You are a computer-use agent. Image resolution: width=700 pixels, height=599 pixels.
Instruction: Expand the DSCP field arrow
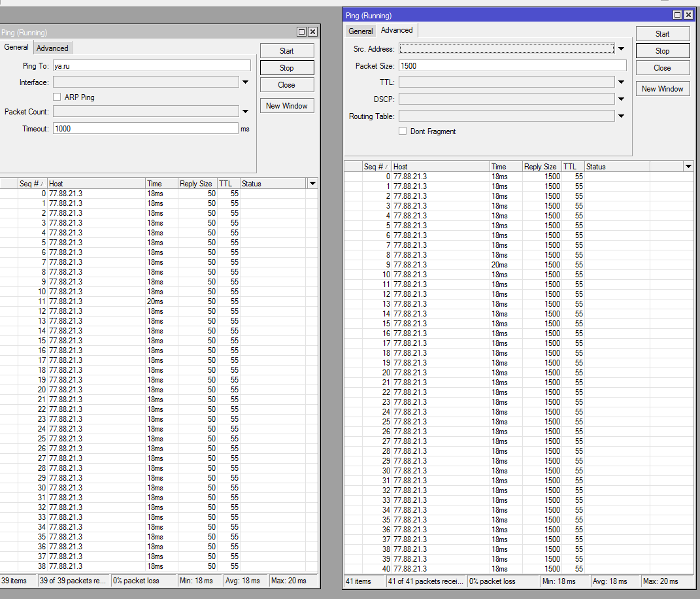(x=621, y=99)
